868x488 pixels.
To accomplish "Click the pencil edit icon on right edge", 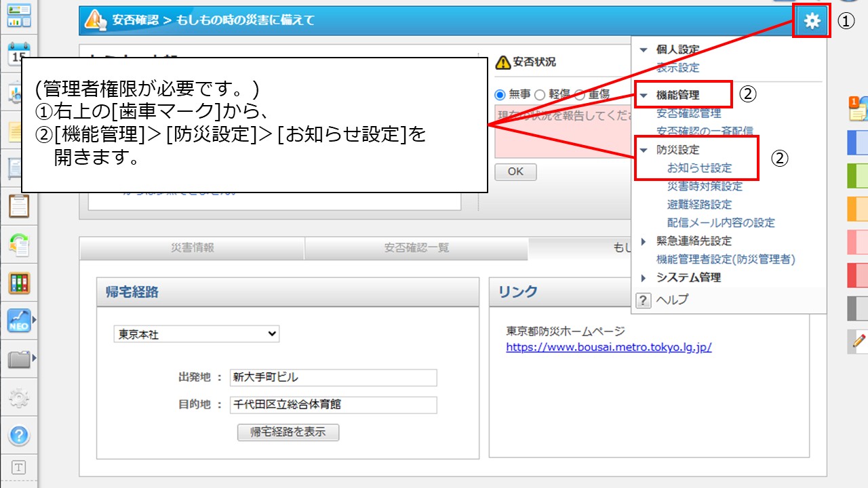I will pos(858,342).
